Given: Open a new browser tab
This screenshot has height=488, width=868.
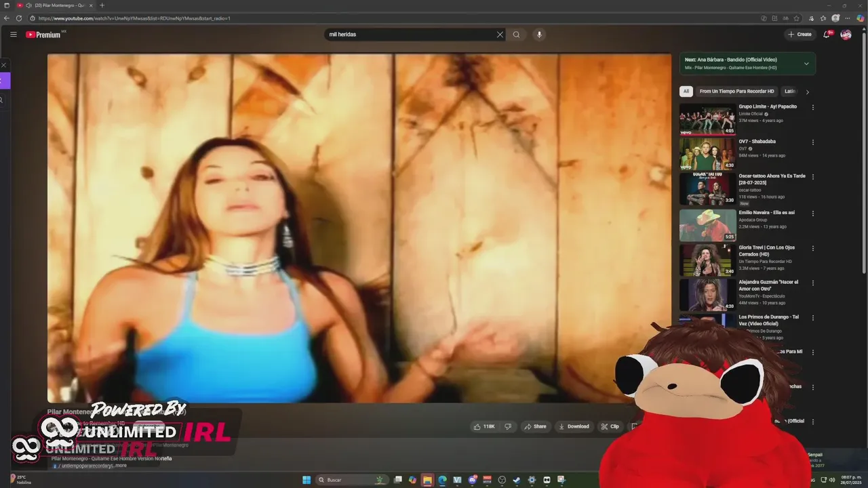Looking at the screenshot, I should (102, 5).
